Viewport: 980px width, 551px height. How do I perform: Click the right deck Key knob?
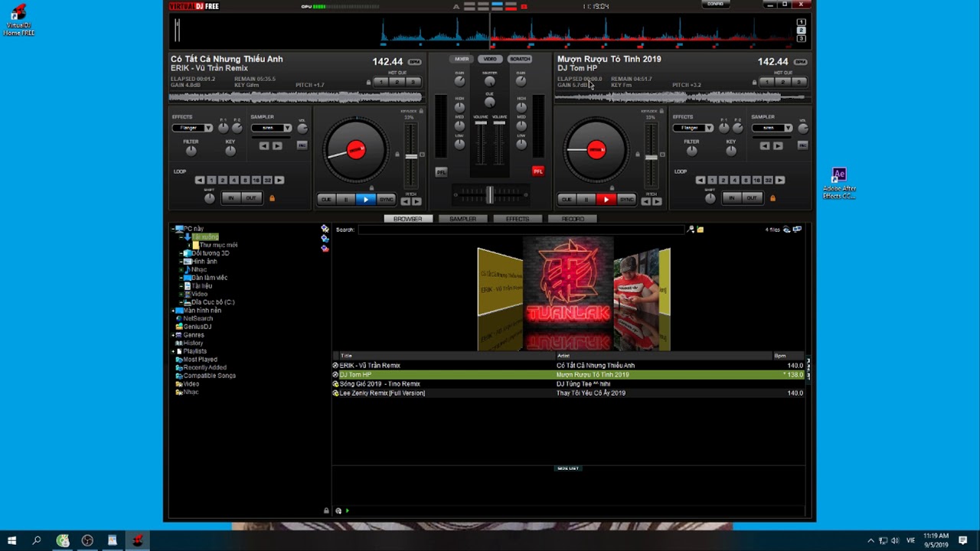pos(731,151)
